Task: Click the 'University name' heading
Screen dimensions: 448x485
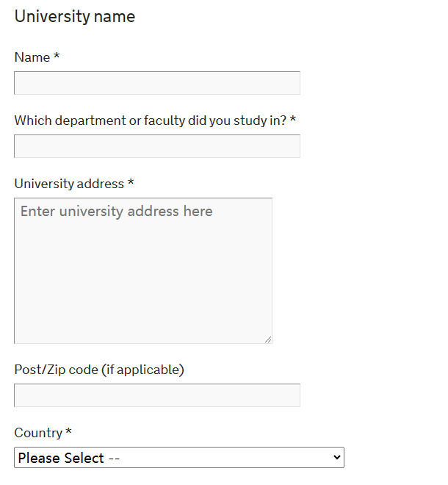Action: (75, 16)
